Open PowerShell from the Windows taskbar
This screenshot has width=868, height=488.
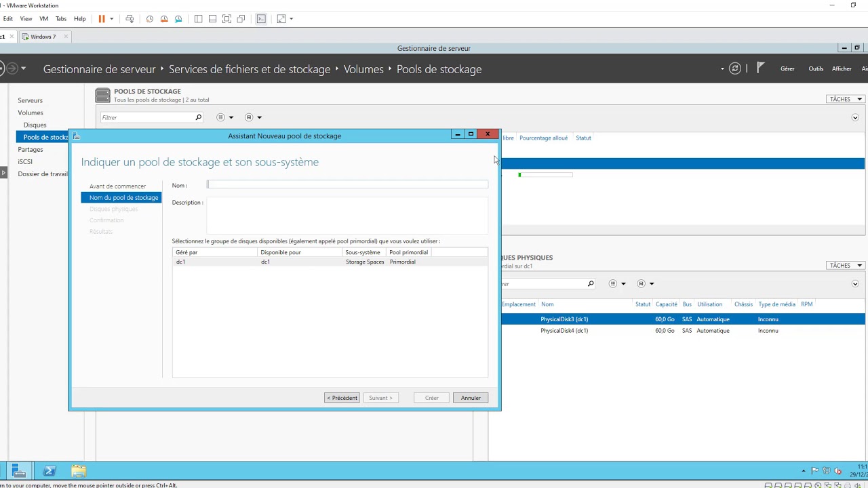coord(49,471)
